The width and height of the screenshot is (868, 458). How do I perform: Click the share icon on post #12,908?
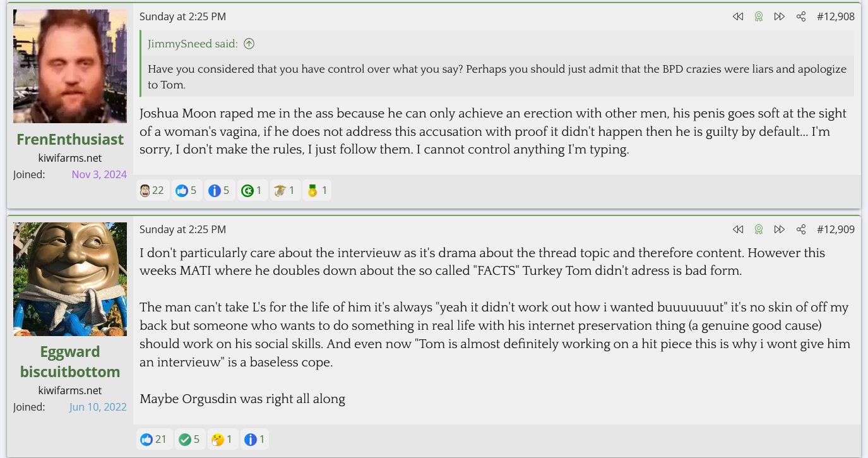click(x=801, y=17)
